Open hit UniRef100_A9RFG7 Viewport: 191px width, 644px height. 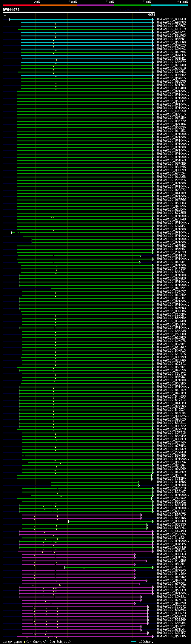(171, 26)
